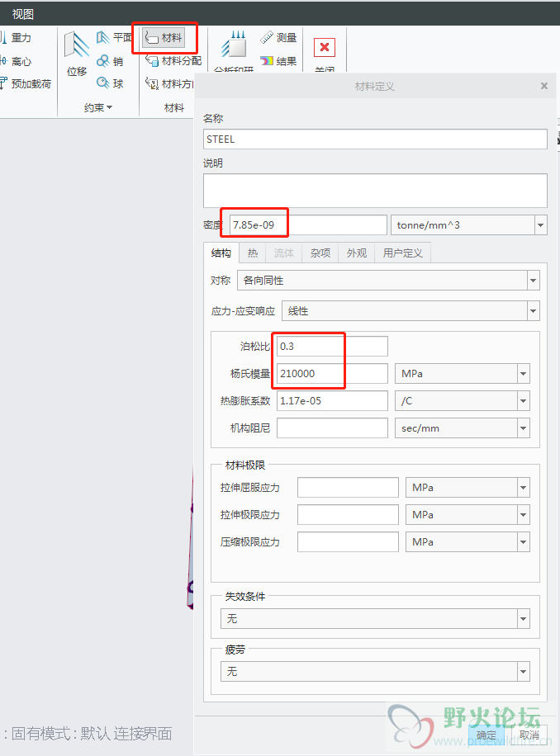Open the 失效条件 failure criterion dropdown

click(375, 619)
